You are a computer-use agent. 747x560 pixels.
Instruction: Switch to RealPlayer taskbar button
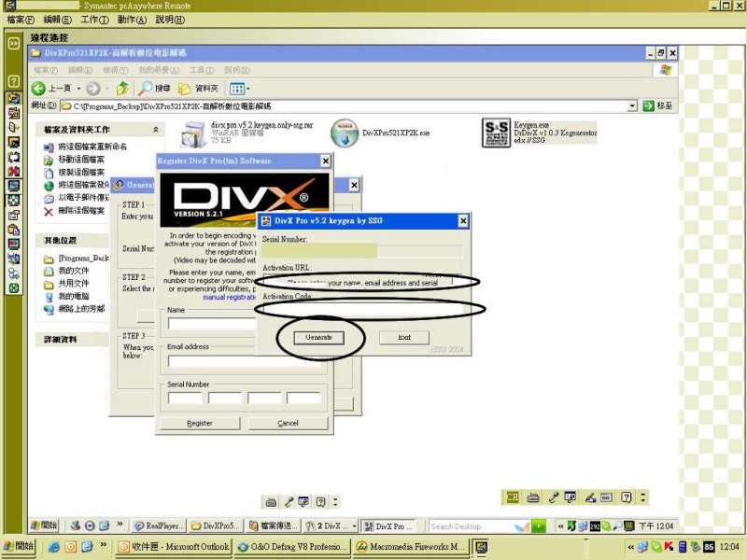point(158,525)
